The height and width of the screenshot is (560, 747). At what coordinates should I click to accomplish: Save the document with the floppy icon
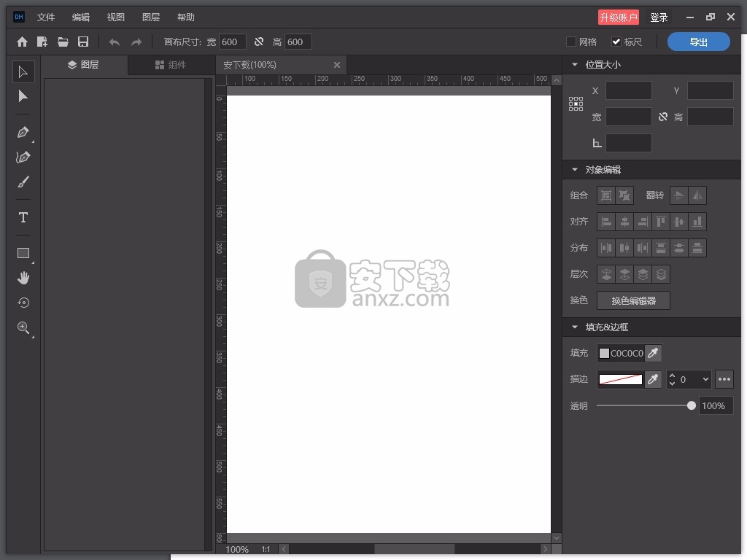pos(83,42)
